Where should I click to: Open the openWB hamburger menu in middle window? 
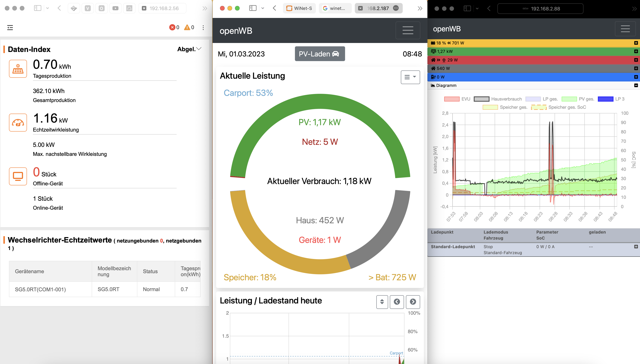click(x=408, y=30)
